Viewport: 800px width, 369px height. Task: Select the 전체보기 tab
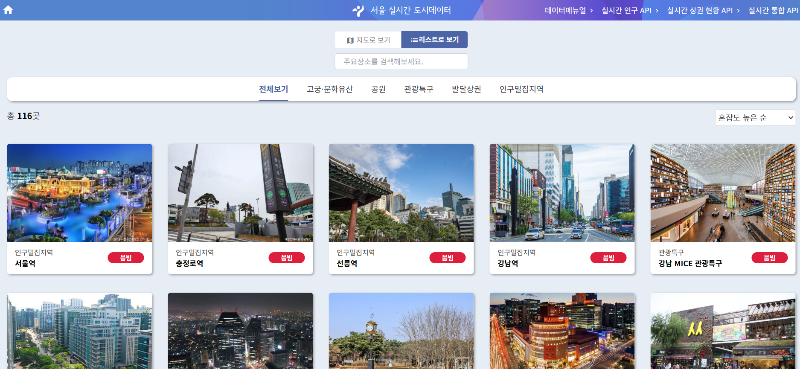273,89
